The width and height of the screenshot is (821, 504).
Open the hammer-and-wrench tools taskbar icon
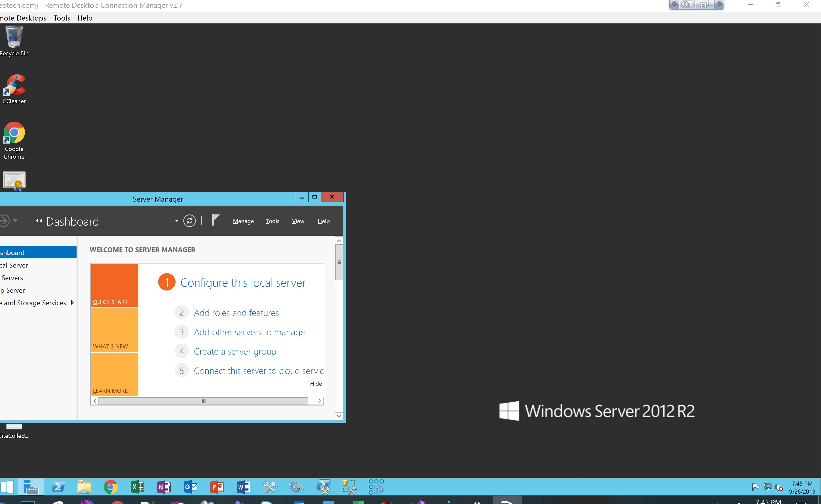coord(270,487)
